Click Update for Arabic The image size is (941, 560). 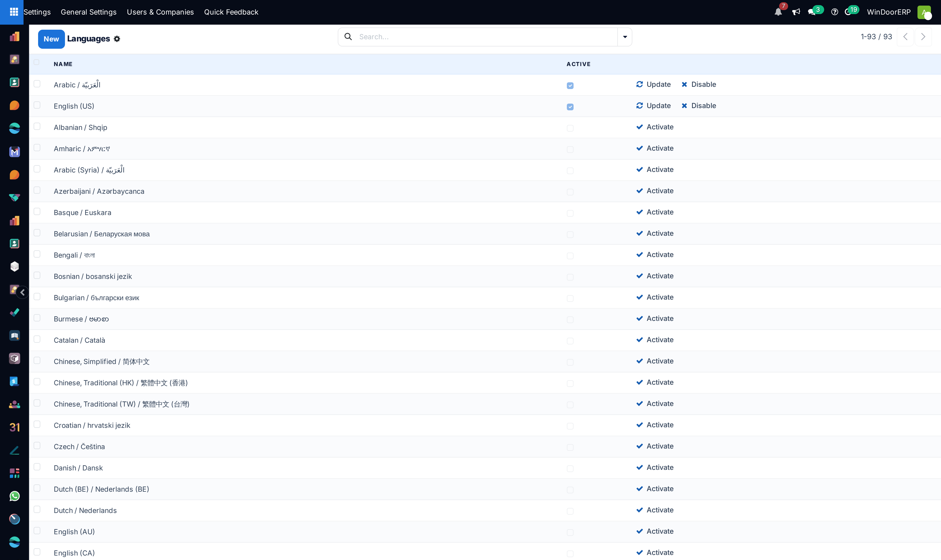(x=653, y=84)
